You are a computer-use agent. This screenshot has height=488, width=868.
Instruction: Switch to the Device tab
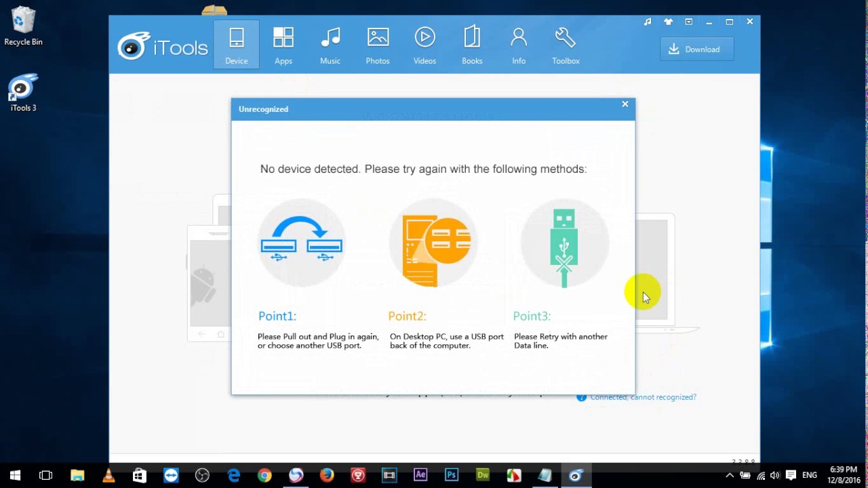pyautogui.click(x=236, y=45)
